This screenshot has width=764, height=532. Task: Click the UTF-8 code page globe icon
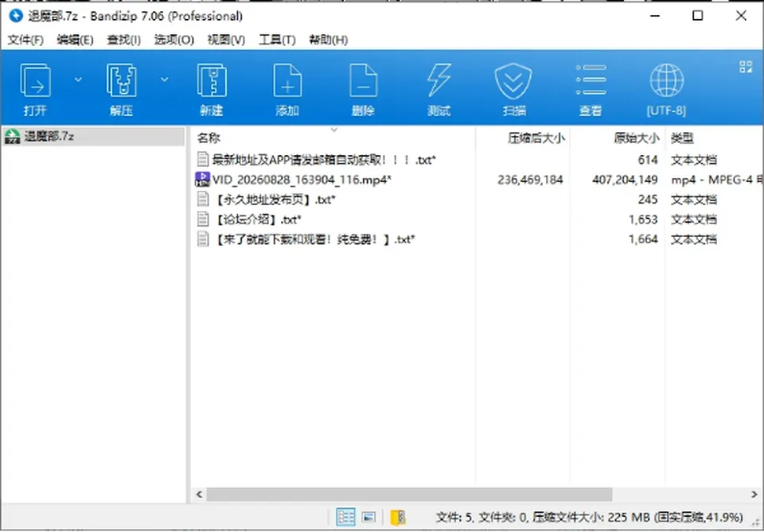[667, 80]
